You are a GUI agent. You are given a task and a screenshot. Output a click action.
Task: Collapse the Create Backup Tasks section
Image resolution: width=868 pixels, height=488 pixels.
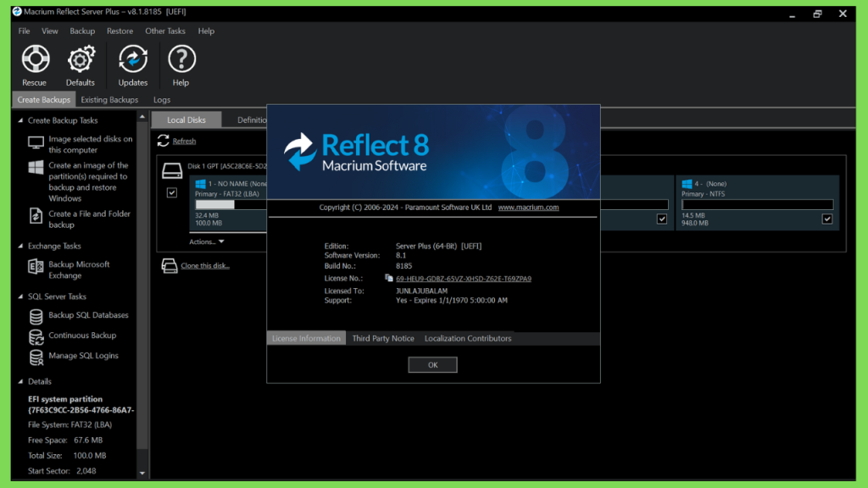(x=20, y=120)
